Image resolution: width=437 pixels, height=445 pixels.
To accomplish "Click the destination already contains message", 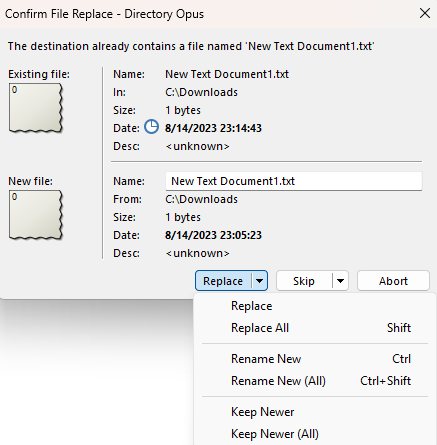I will [191, 46].
